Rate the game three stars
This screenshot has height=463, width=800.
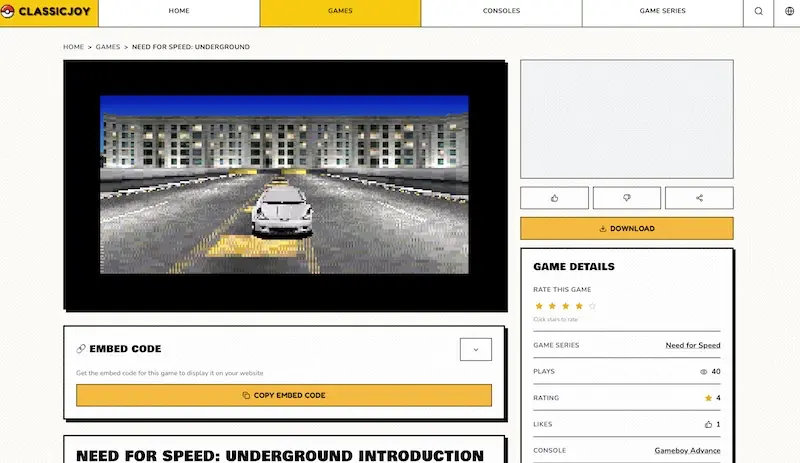click(x=565, y=306)
